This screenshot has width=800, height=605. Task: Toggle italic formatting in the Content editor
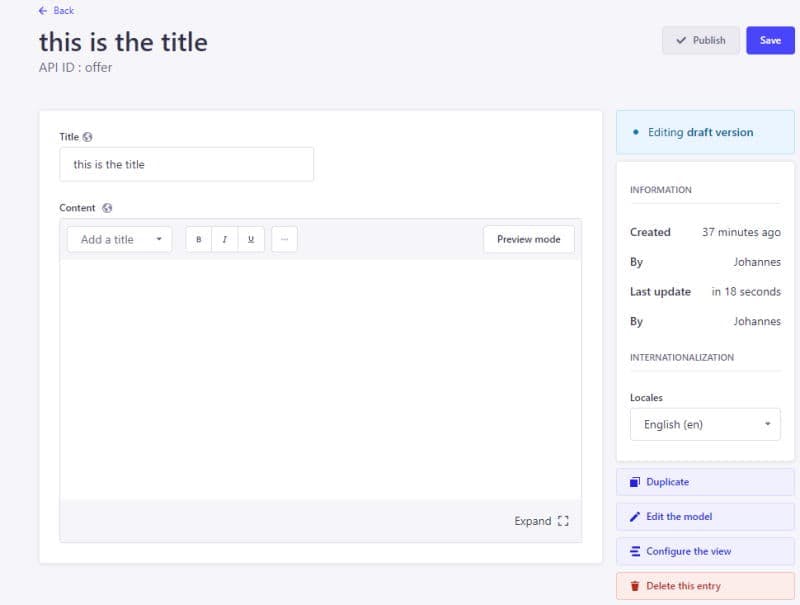click(224, 239)
